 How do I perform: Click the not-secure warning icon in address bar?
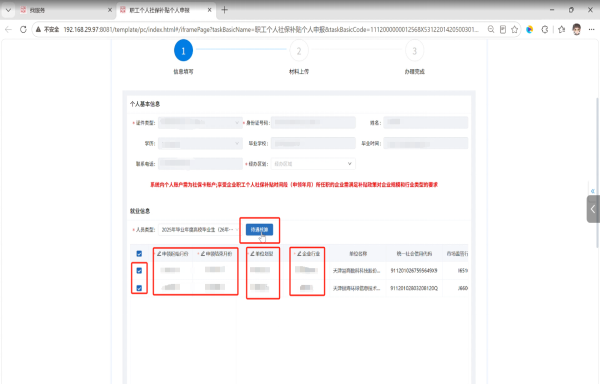coord(38,29)
